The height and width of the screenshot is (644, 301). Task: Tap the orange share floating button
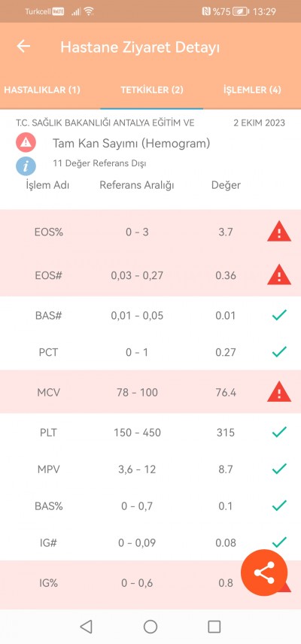(x=264, y=573)
